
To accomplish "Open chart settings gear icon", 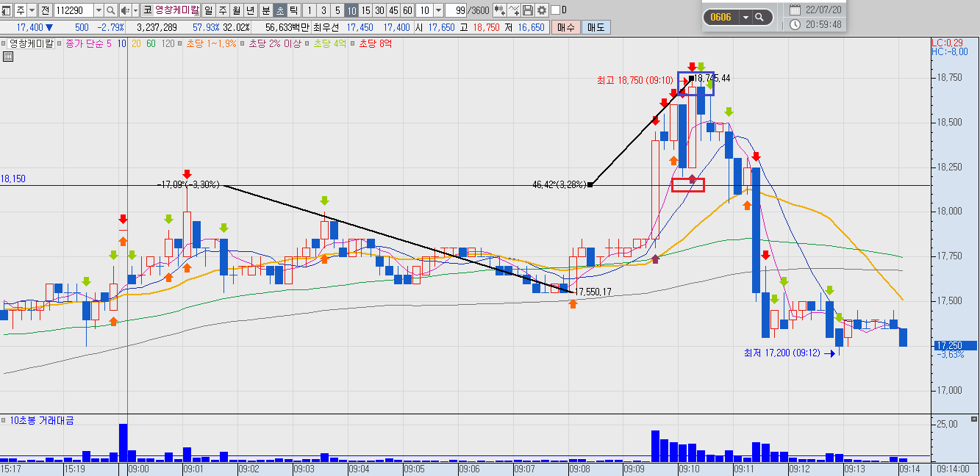I will click(x=542, y=10).
